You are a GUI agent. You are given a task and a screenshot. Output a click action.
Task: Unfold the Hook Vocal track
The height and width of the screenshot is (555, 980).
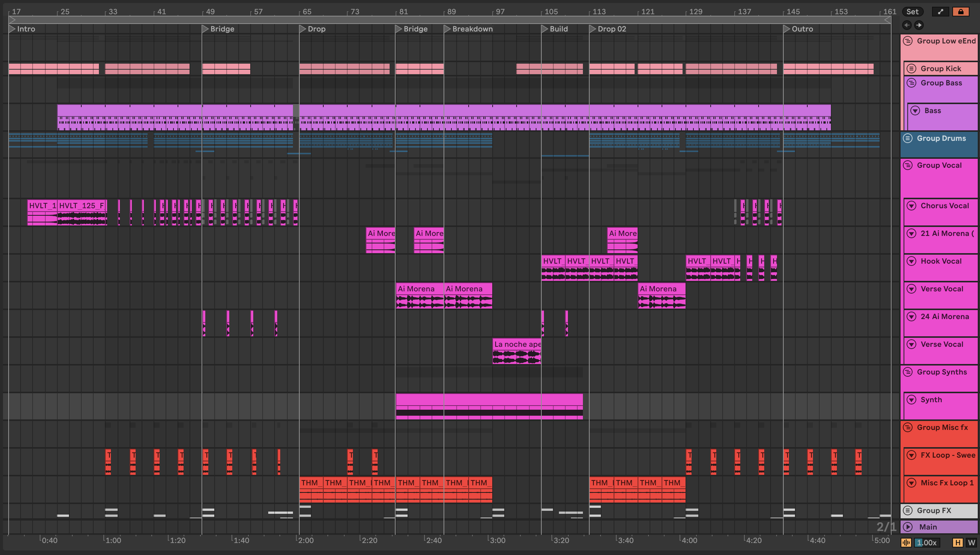[x=911, y=261]
